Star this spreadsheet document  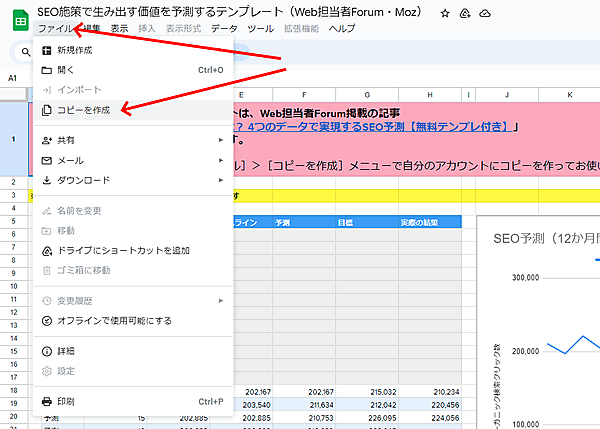(x=444, y=12)
